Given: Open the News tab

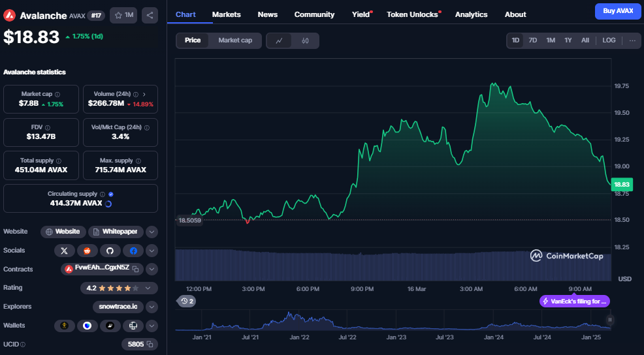Looking at the screenshot, I should (x=267, y=14).
